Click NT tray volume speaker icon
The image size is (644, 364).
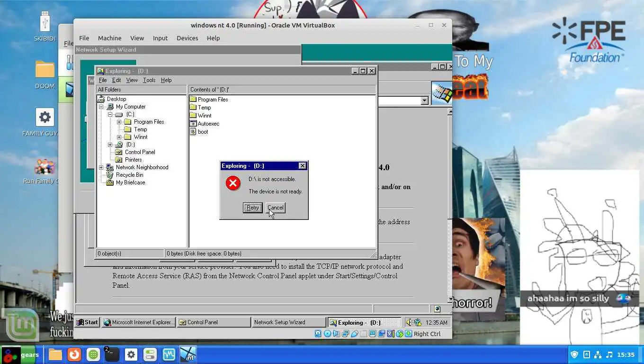pos(409,322)
